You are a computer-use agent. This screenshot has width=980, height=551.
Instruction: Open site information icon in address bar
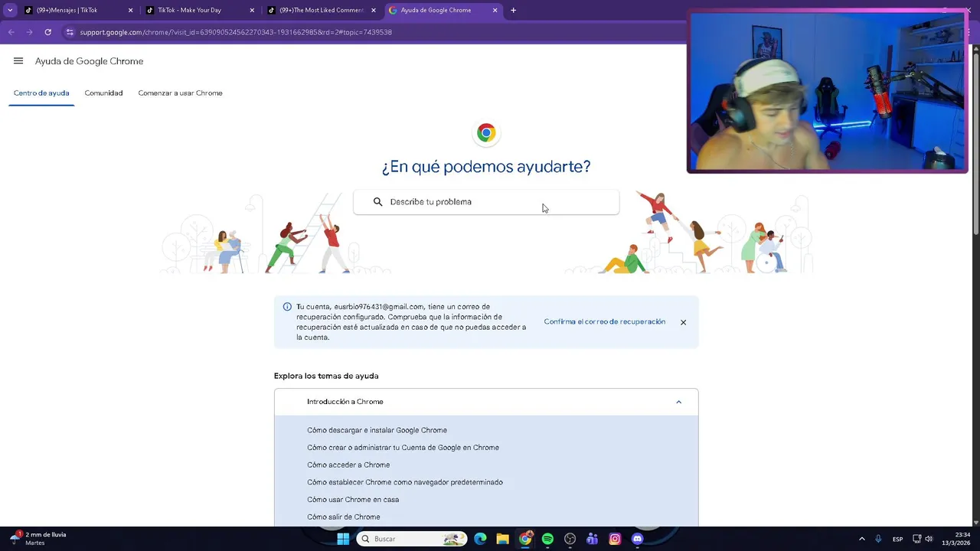[70, 32]
